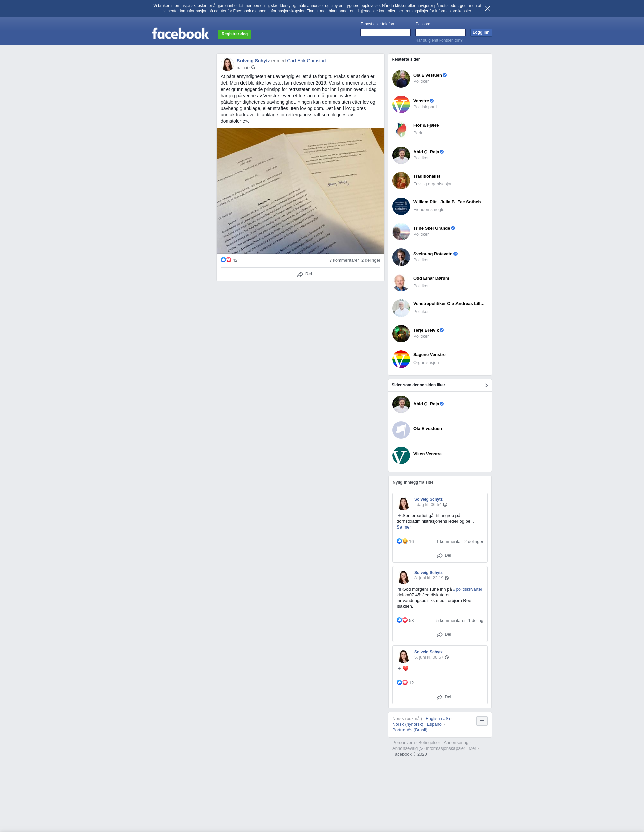Viewport: 644px width, 832px height.
Task: Switch the language to English (US)
Action: (x=437, y=718)
